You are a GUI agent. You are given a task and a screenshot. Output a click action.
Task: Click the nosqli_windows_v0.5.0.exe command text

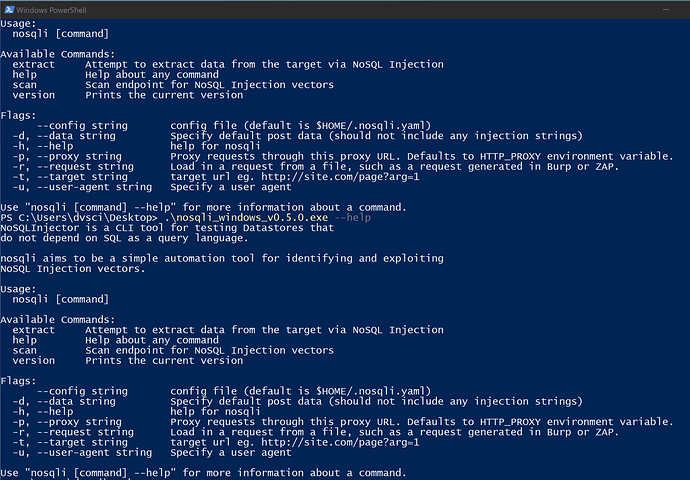pyautogui.click(x=246, y=218)
